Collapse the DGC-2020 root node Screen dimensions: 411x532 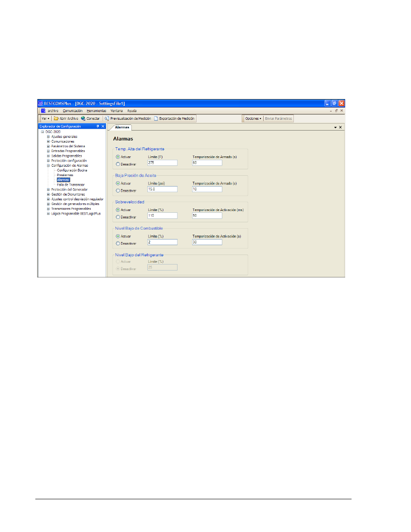(x=43, y=132)
